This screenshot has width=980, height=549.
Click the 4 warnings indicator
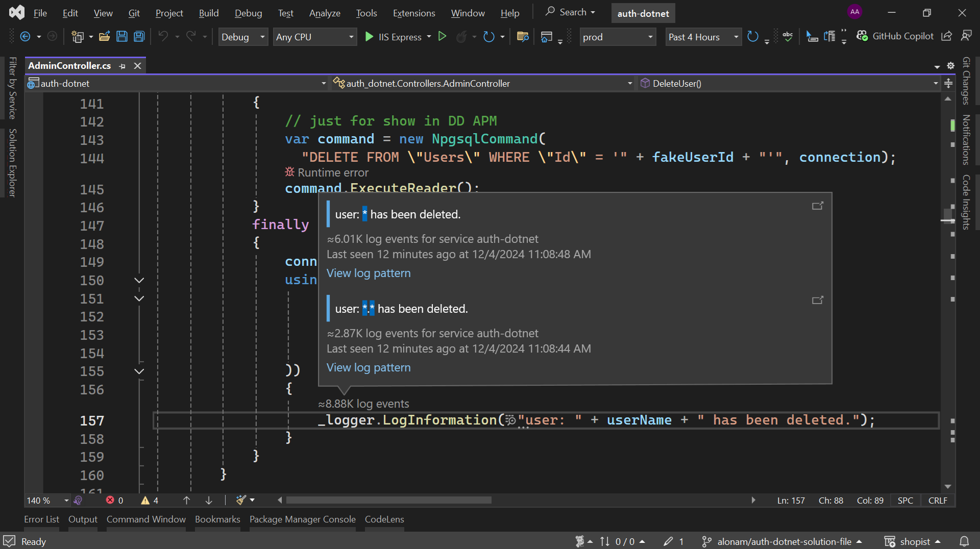[x=149, y=501]
